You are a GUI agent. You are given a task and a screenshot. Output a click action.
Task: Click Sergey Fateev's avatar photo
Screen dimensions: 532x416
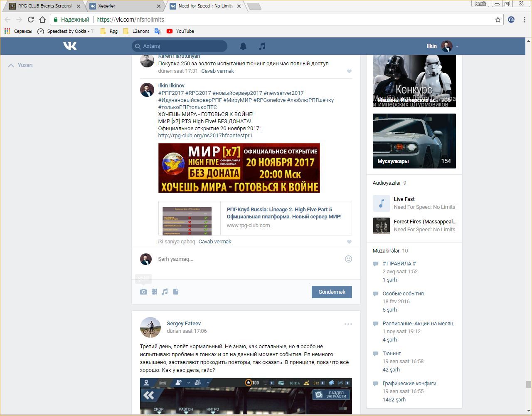150,327
